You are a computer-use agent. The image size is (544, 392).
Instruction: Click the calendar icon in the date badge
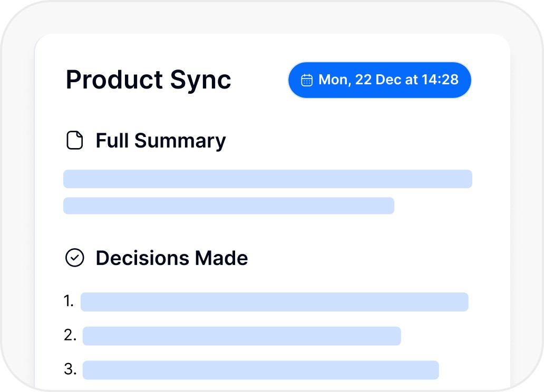click(x=307, y=80)
